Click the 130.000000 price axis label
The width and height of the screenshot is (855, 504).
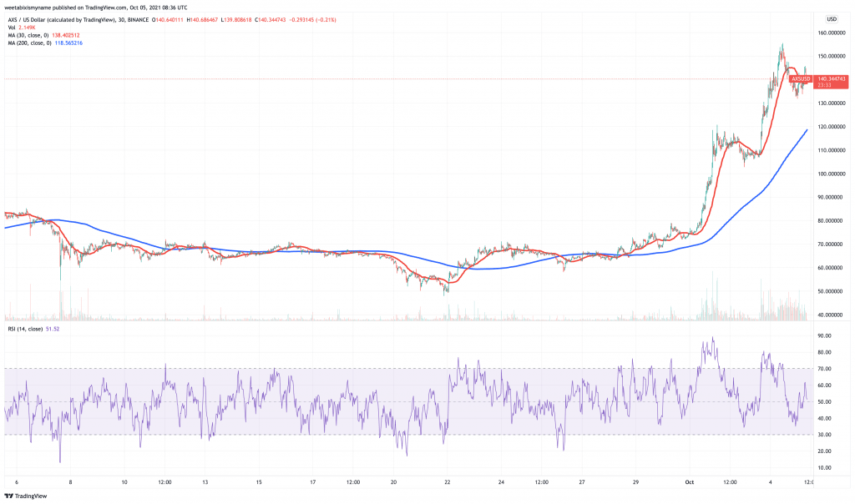pos(831,103)
